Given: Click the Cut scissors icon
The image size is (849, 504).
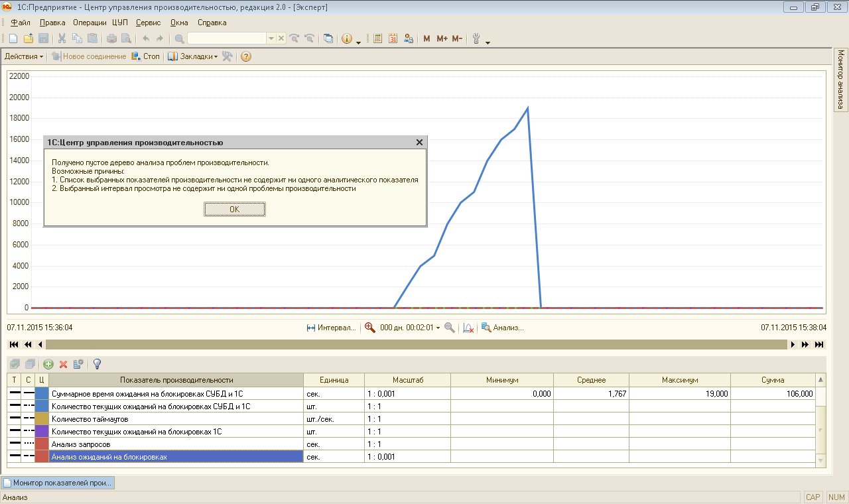Looking at the screenshot, I should [62, 38].
